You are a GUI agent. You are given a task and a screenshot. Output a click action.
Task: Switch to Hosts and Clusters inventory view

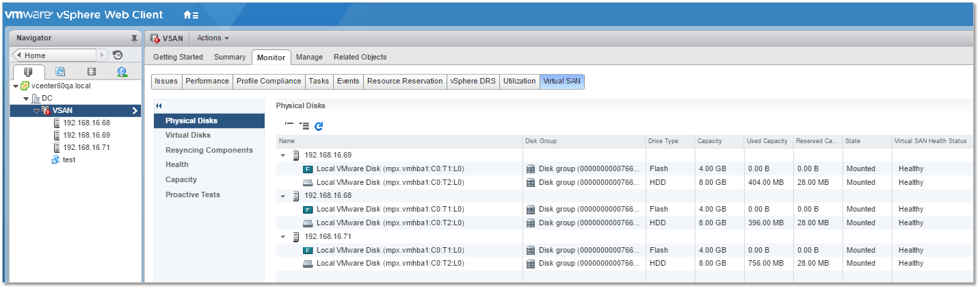28,71
